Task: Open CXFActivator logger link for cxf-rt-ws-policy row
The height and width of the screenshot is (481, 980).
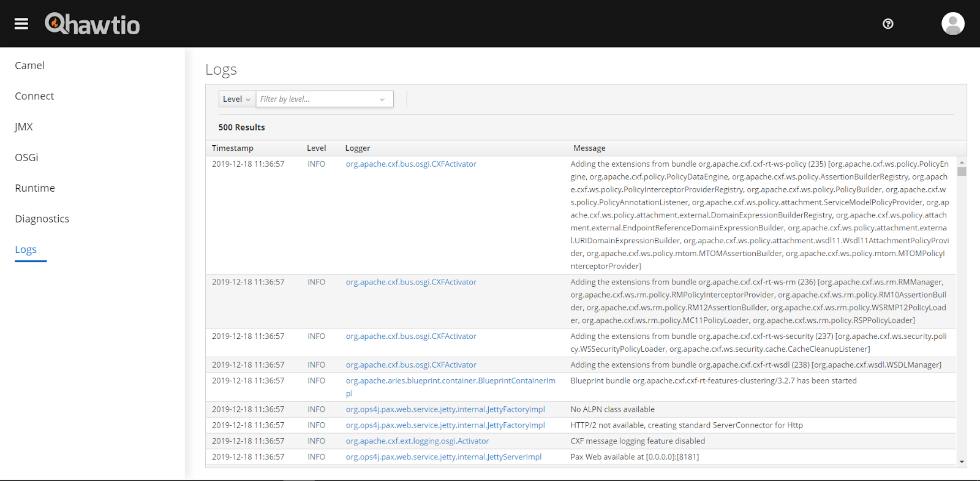Action: (411, 164)
